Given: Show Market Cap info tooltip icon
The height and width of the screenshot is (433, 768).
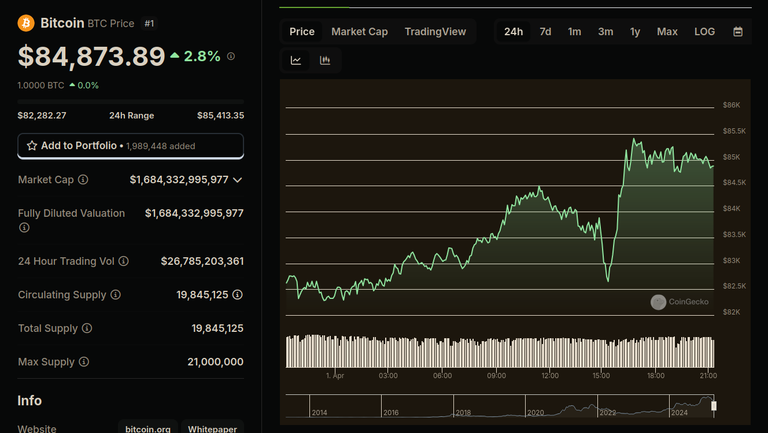Looking at the screenshot, I should (x=83, y=180).
